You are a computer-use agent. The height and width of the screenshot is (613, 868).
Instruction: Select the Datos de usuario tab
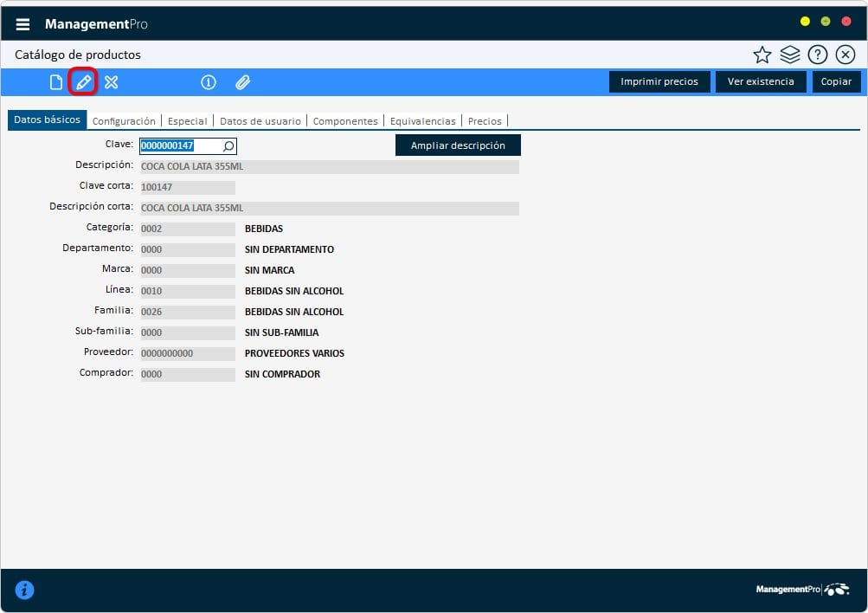click(260, 121)
